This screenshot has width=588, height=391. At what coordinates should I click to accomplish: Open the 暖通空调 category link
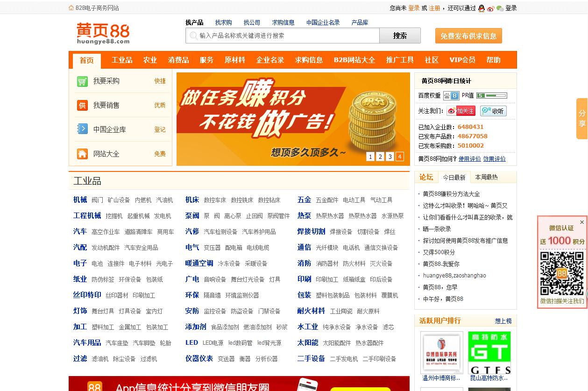click(199, 263)
